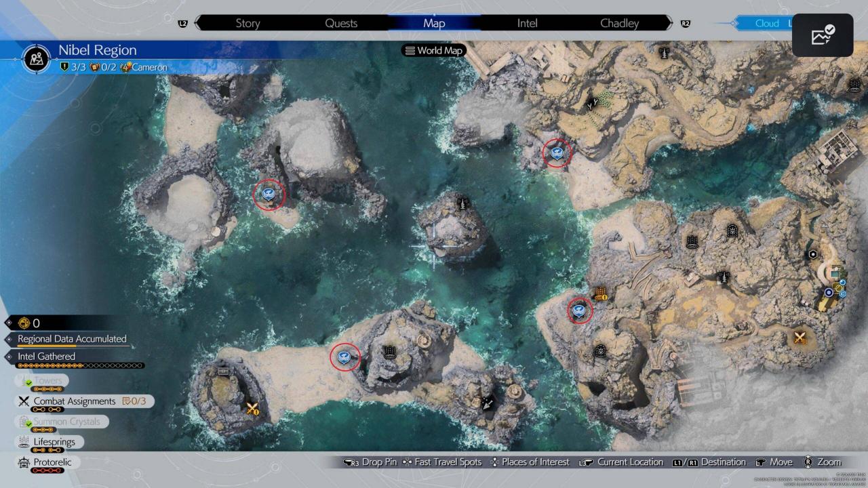This screenshot has width=868, height=488.
Task: Click the Cloud character label
Action: (x=767, y=23)
